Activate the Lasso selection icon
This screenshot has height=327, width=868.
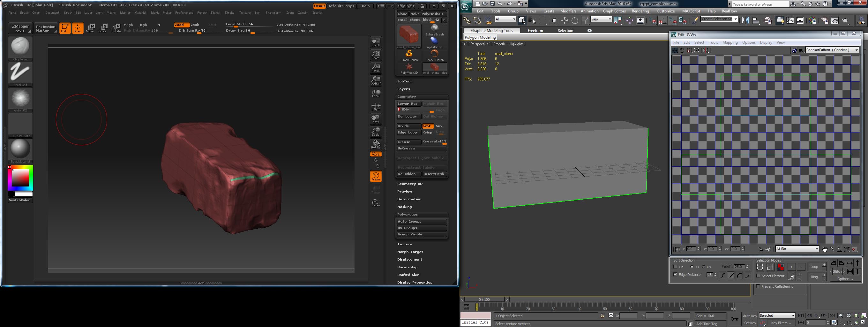coord(376,202)
